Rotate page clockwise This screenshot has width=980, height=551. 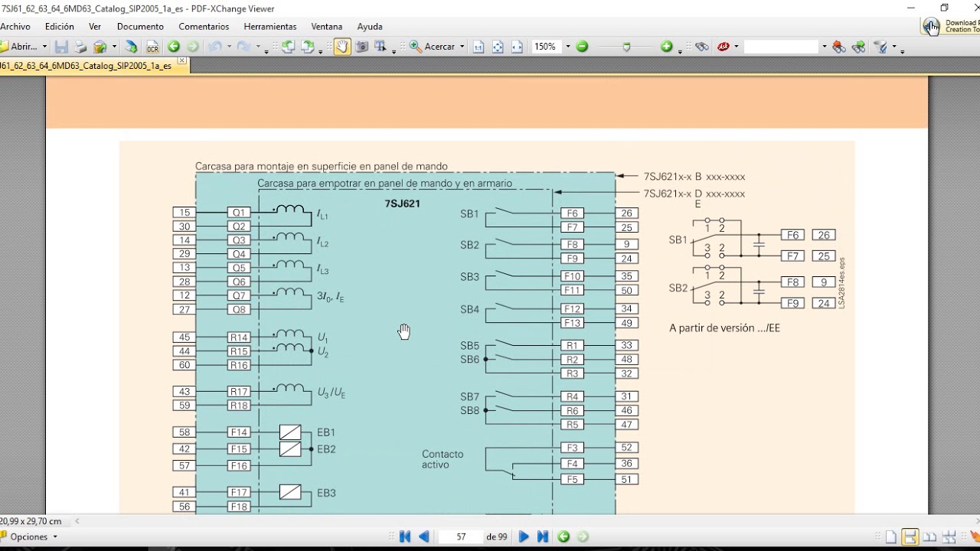tap(307, 47)
